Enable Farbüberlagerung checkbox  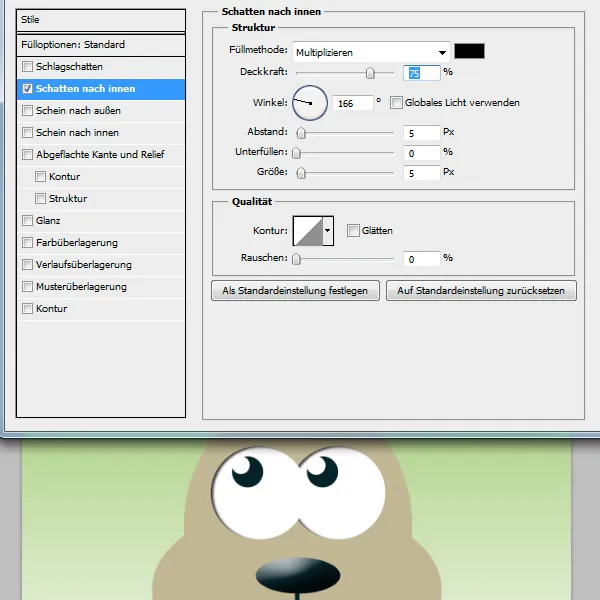click(x=27, y=243)
